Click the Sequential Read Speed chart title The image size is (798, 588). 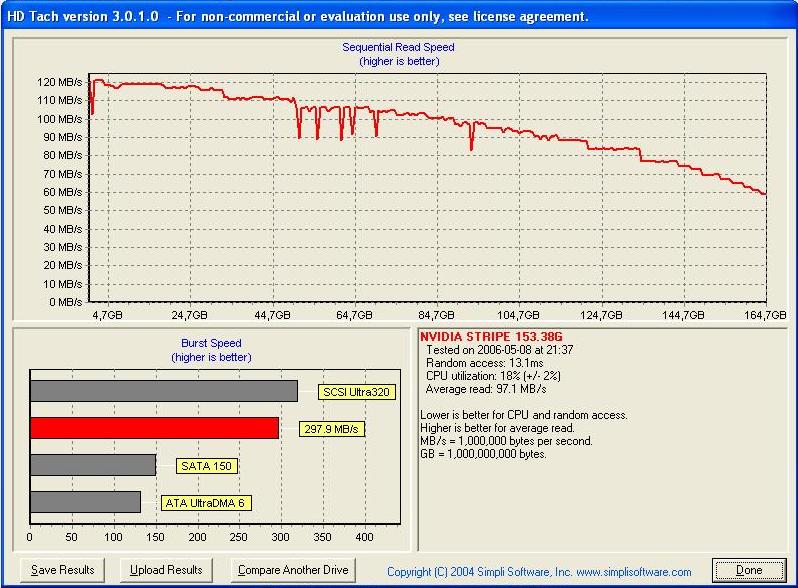(398, 47)
